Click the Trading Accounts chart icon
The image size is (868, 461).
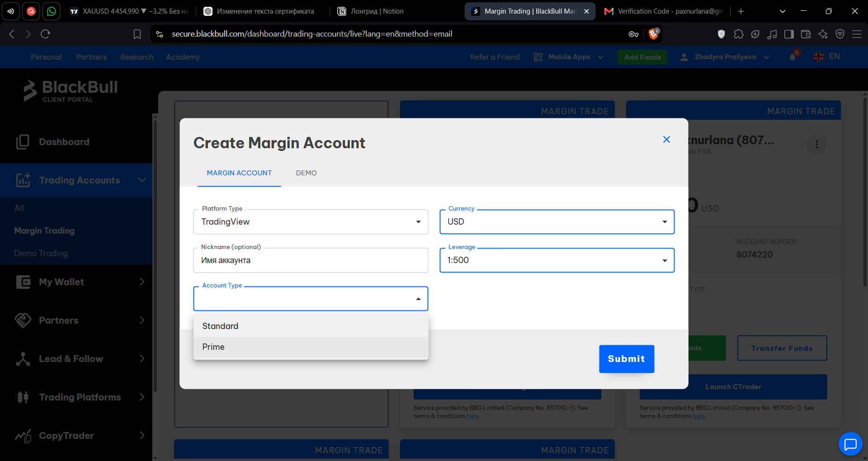(x=23, y=180)
